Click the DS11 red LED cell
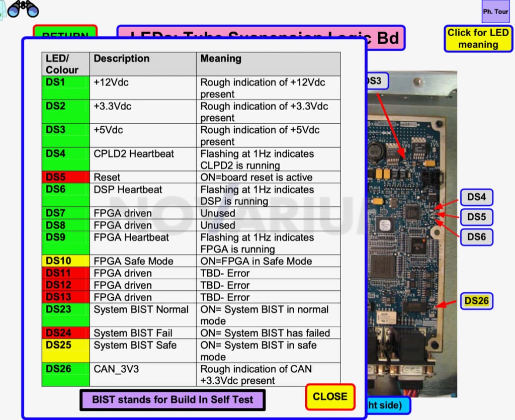515x420 pixels. click(x=66, y=273)
